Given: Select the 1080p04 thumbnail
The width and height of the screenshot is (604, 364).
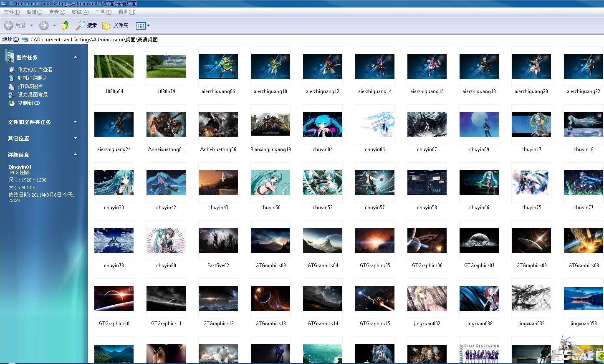Looking at the screenshot, I should [114, 66].
